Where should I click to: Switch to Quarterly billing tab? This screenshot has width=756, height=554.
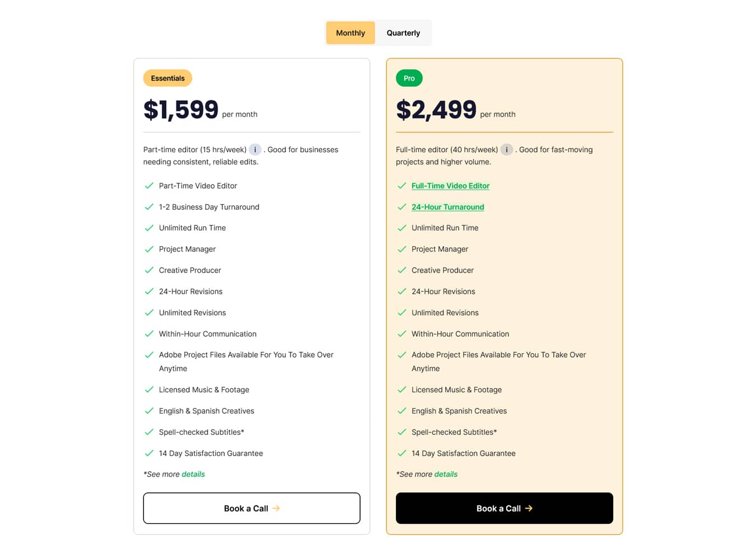(x=403, y=33)
